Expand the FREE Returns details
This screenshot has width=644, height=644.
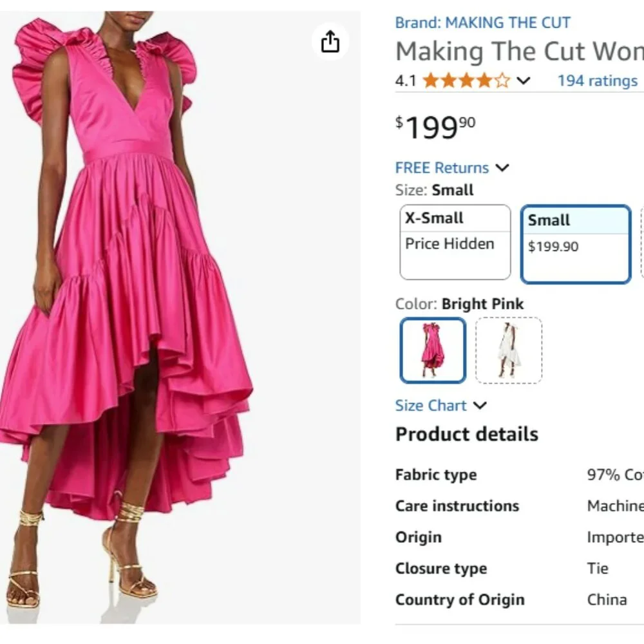tap(503, 167)
